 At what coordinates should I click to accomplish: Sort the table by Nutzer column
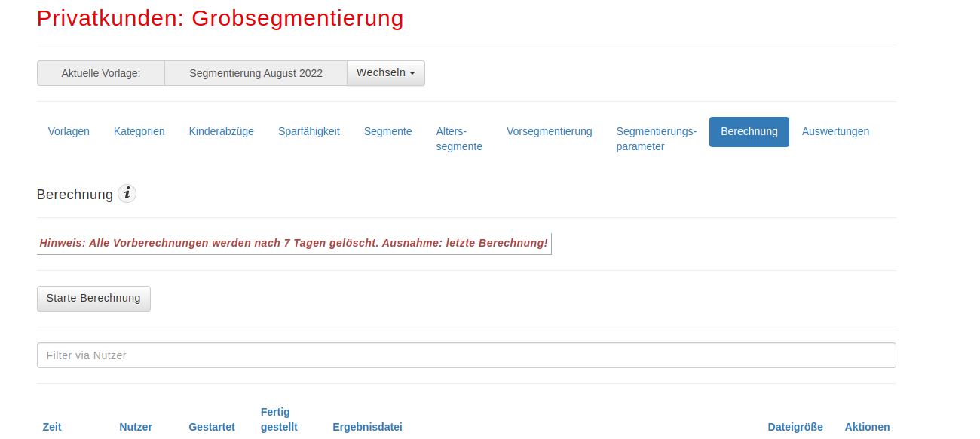136,427
